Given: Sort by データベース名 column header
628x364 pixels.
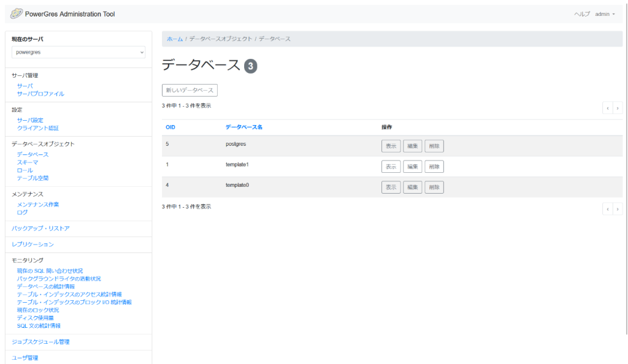Looking at the screenshot, I should click(x=244, y=127).
